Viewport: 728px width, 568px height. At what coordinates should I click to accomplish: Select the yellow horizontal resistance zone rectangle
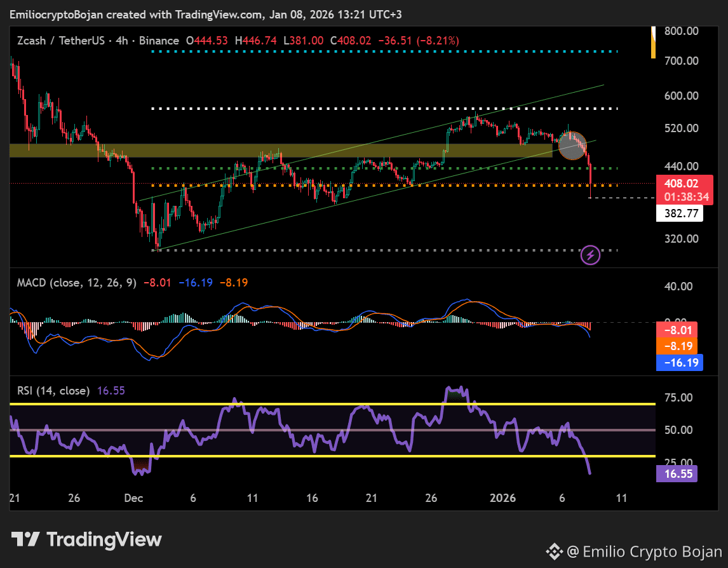pos(281,151)
